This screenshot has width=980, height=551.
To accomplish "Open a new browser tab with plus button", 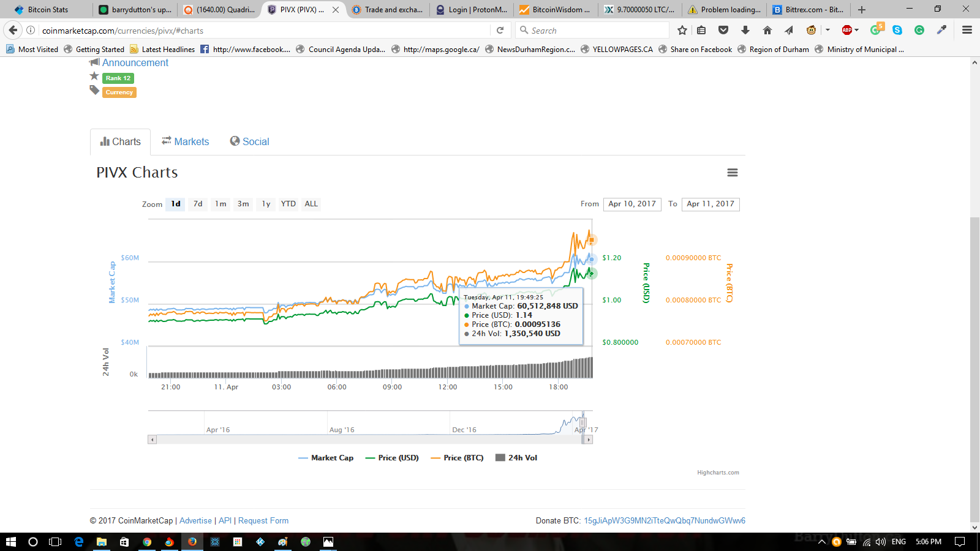I will 862,10.
